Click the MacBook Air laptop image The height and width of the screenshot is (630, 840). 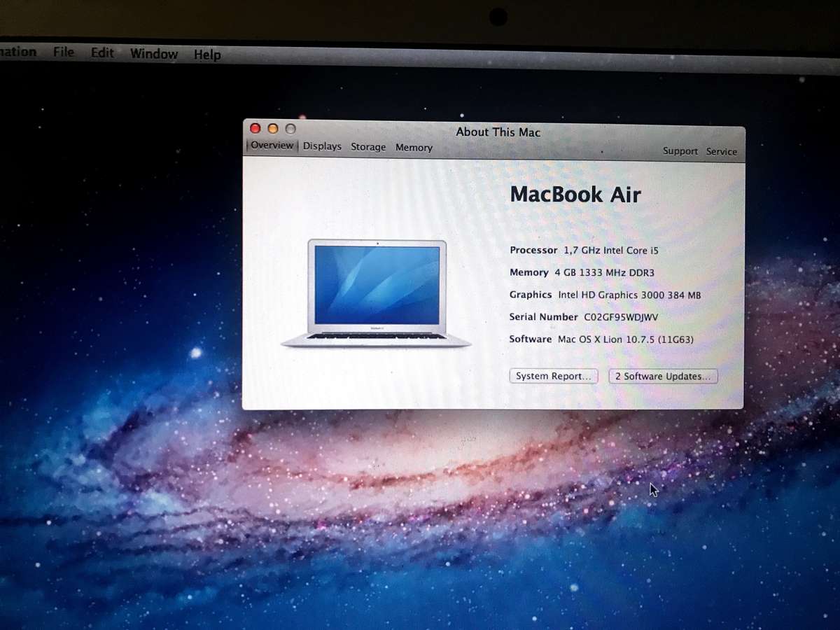(x=376, y=293)
